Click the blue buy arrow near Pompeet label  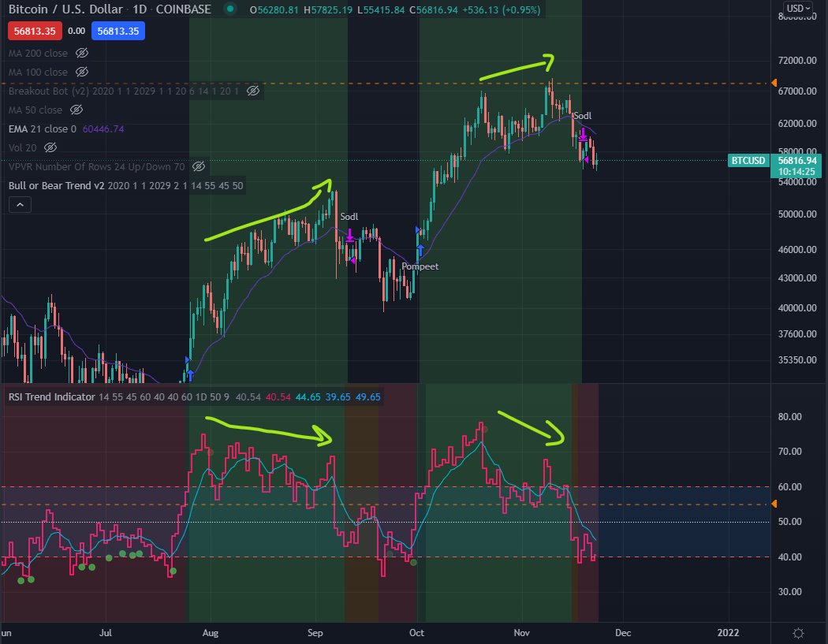(x=421, y=250)
